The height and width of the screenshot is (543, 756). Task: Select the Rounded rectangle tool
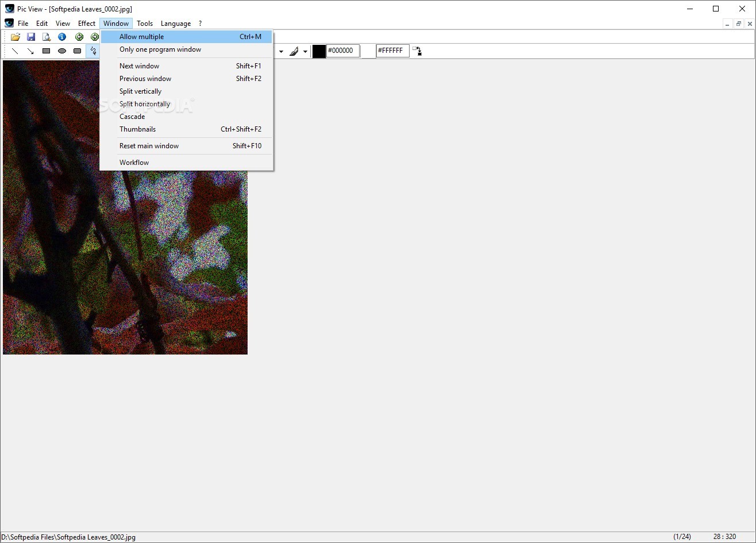coord(78,51)
